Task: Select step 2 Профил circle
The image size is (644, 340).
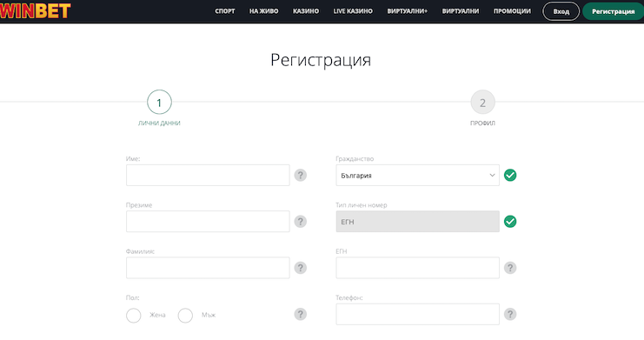Action: pos(482,103)
